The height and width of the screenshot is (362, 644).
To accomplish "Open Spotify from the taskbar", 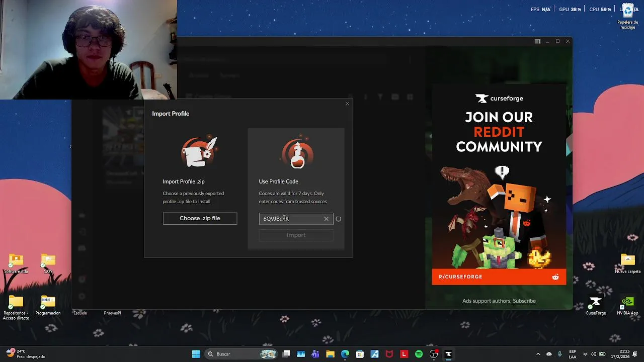I will [x=419, y=354].
